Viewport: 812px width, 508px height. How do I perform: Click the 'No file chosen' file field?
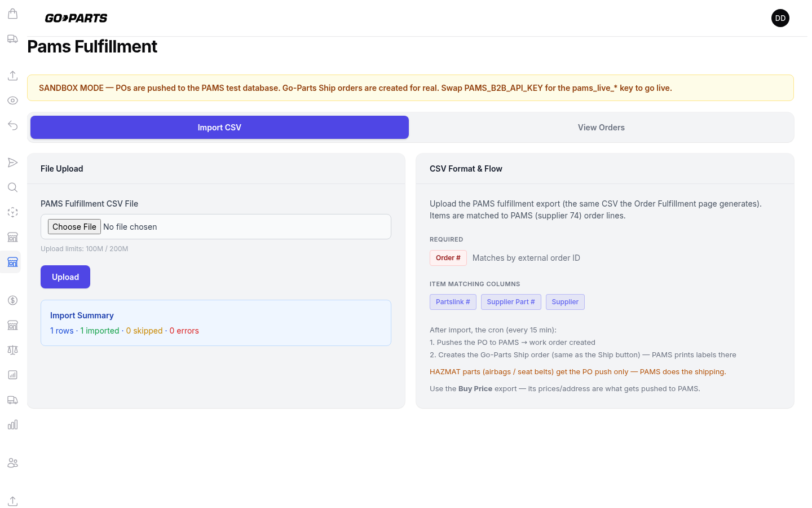tap(216, 227)
